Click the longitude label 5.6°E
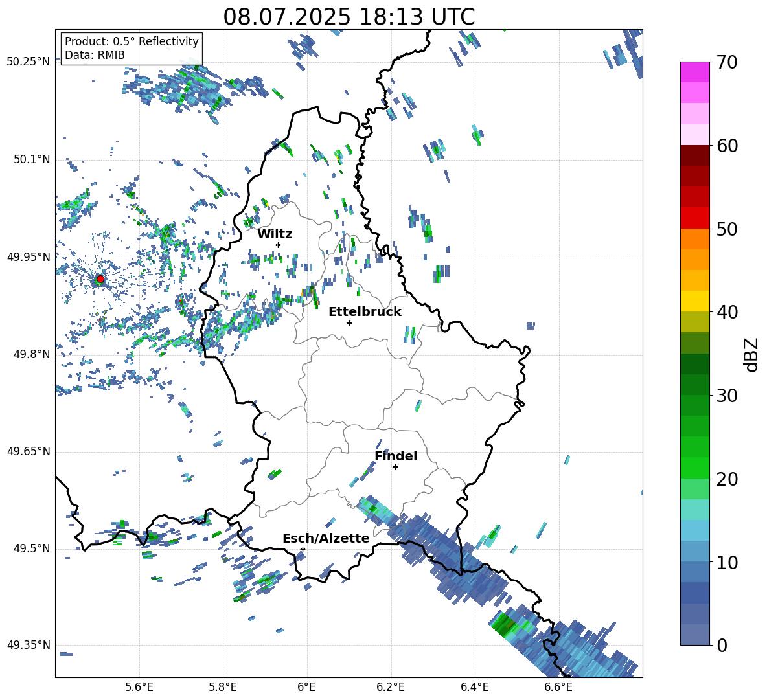Viewport: 767px width, 700px height. click(x=139, y=687)
